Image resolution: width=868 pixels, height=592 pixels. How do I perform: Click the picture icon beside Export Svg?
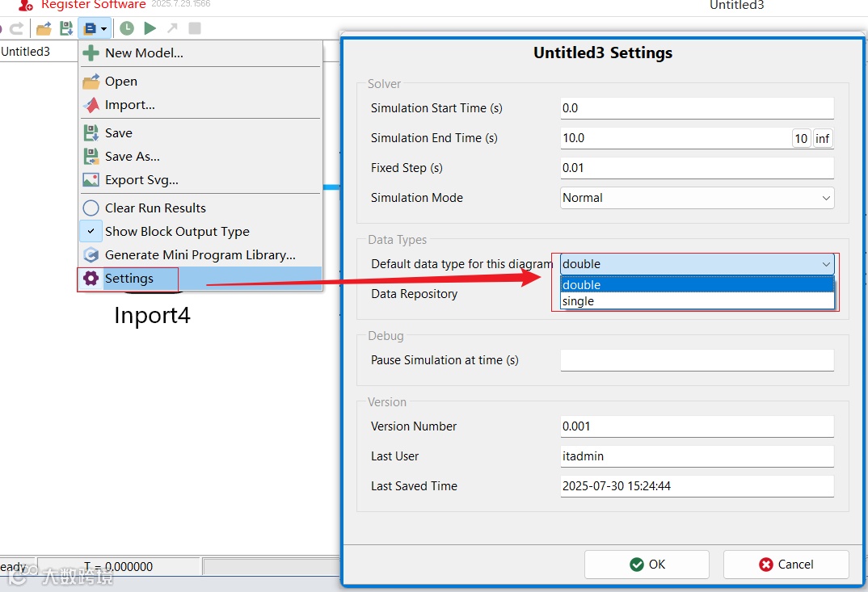click(x=91, y=180)
